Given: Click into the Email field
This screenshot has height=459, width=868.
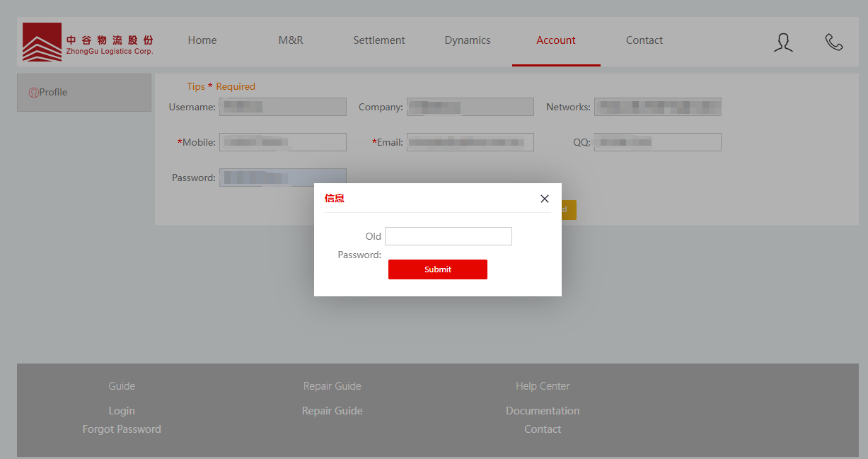Looking at the screenshot, I should pyautogui.click(x=470, y=142).
